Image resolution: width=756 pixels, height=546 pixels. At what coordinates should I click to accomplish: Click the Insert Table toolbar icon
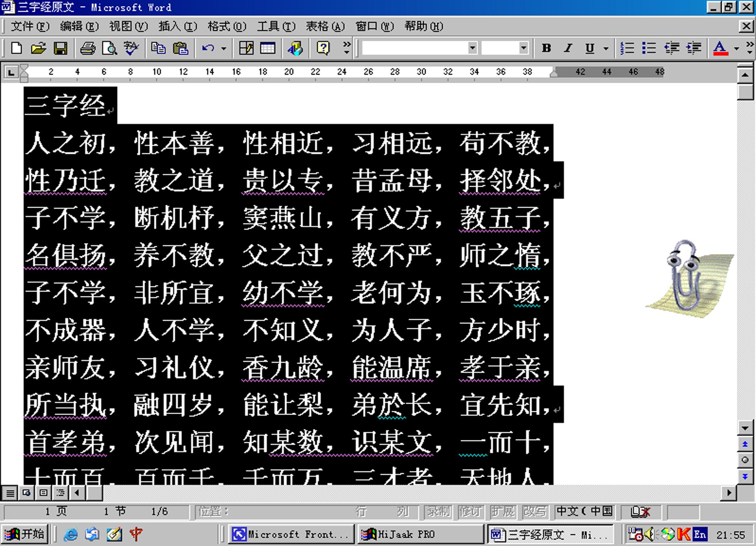pyautogui.click(x=267, y=48)
